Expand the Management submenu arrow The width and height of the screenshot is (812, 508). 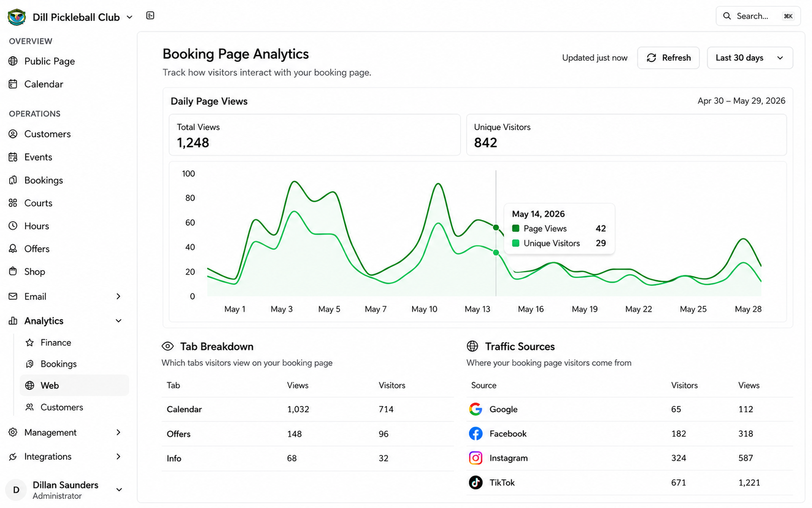point(118,432)
